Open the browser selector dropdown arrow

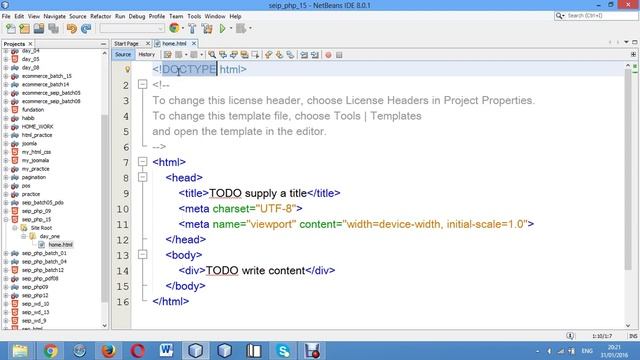point(183,29)
